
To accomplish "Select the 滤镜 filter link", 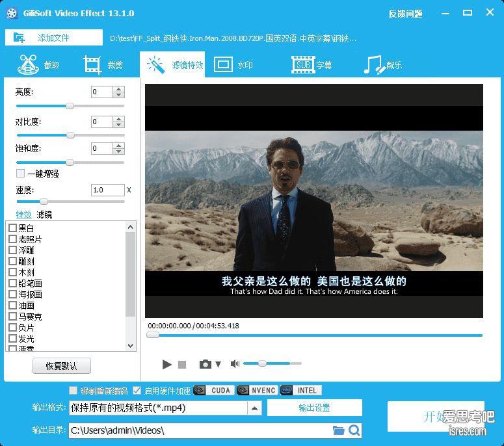I will coord(44,215).
